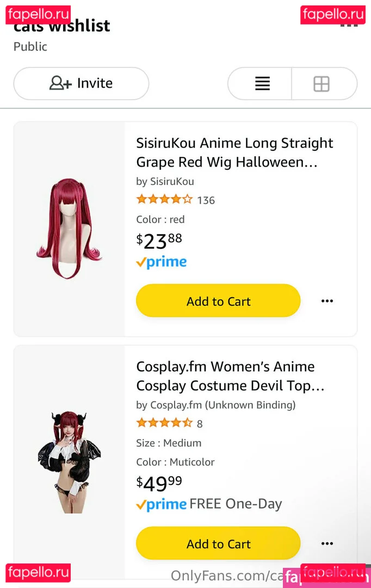Click the Prime badge under costume price

(162, 505)
